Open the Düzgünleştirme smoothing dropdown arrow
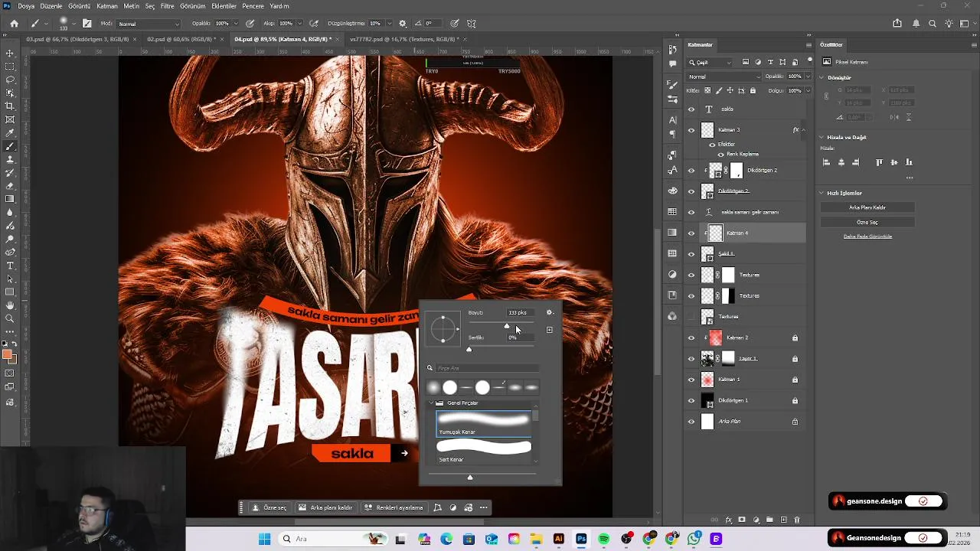The height and width of the screenshot is (551, 980). pyautogui.click(x=387, y=24)
